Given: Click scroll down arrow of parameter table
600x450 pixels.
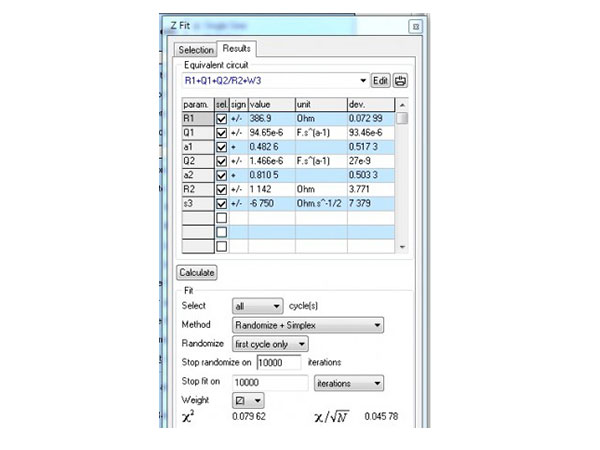Looking at the screenshot, I should click(402, 245).
